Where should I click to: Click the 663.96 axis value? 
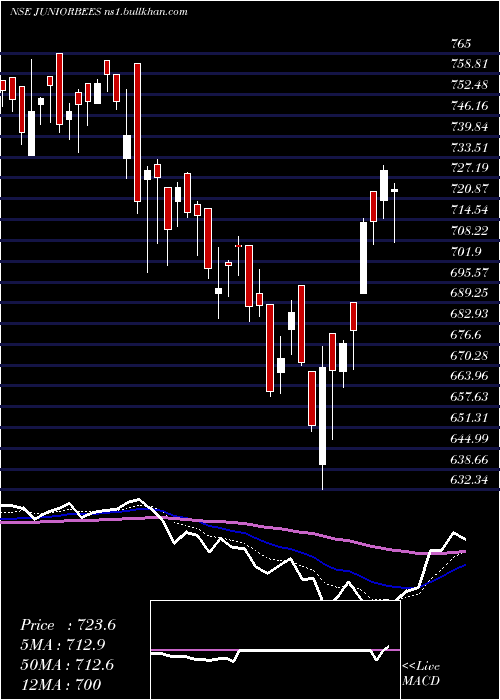coord(469,376)
